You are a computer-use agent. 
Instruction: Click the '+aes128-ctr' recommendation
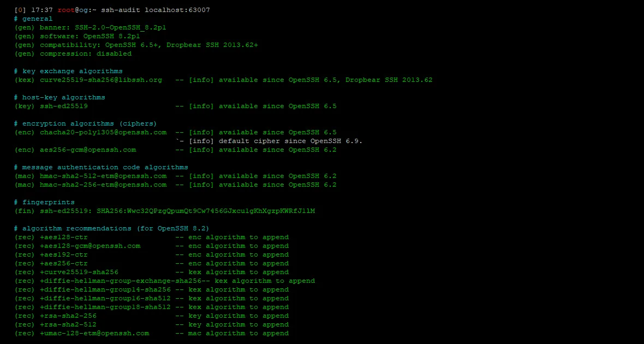tap(64, 237)
